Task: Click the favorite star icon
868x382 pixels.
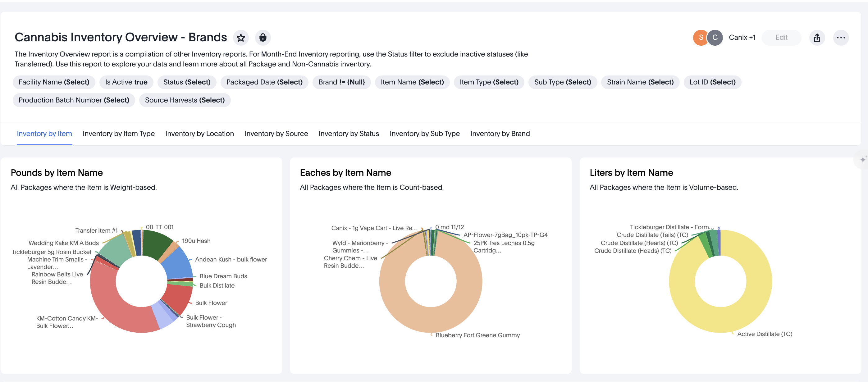Action: (240, 37)
